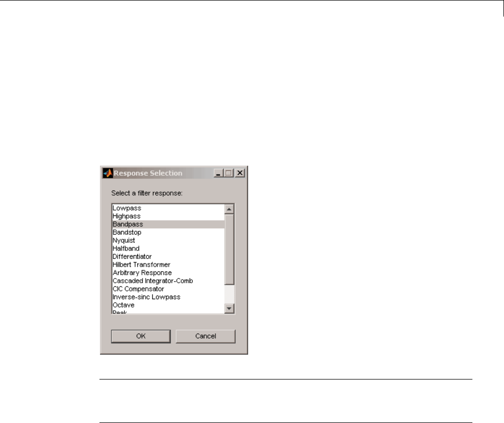Select CIC Compensator entry
This screenshot has width=504, height=423.
tap(168, 289)
